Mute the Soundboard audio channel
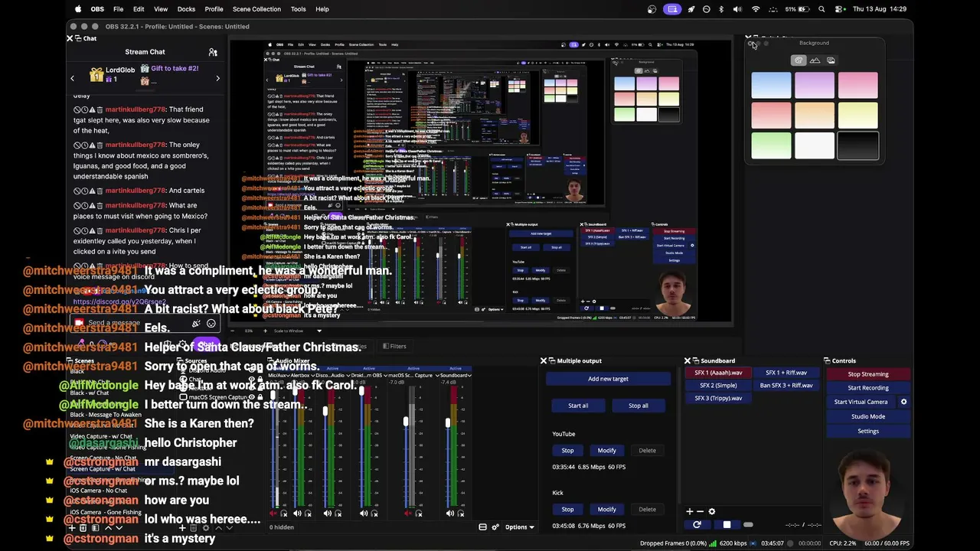 pos(450,514)
